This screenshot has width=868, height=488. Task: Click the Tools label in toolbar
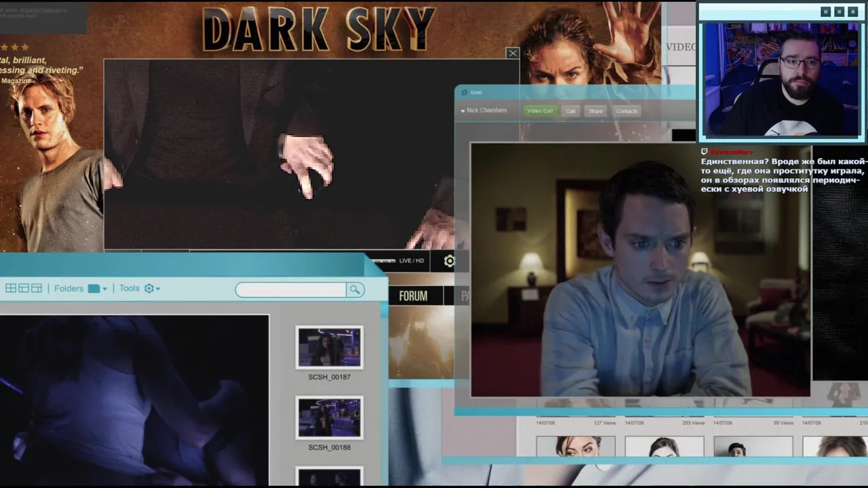coord(130,289)
